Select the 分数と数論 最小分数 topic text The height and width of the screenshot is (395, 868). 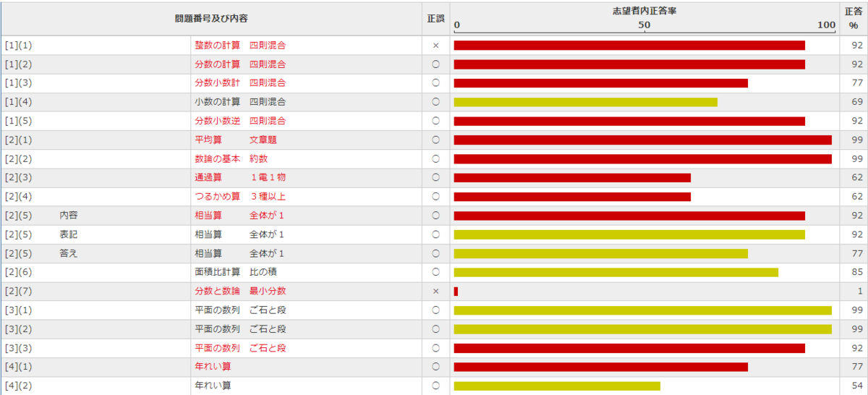(x=240, y=291)
